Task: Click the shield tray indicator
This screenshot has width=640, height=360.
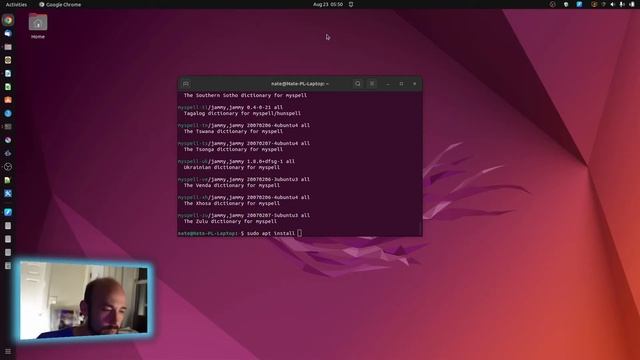Action: click(x=566, y=4)
